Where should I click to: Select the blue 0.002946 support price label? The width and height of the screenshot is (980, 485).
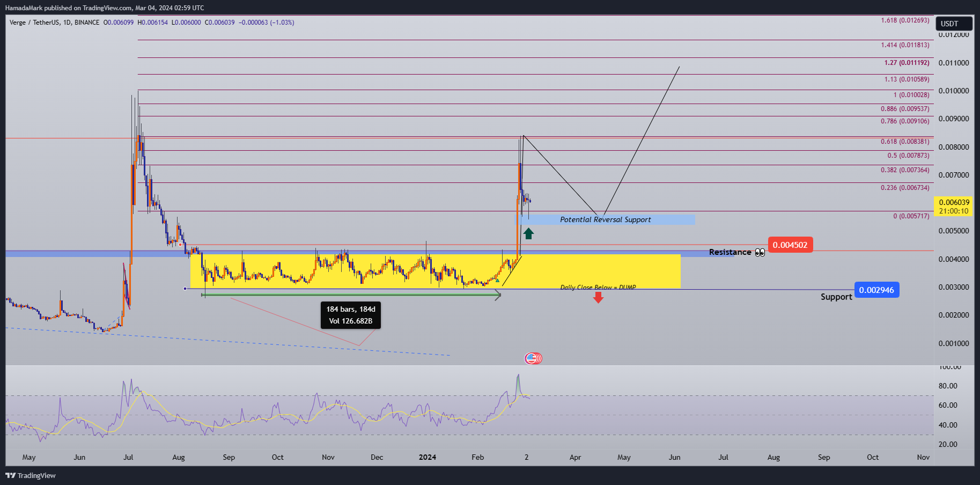[876, 290]
